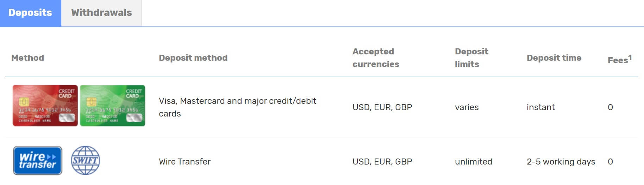This screenshot has width=644, height=185.
Task: Click the Wire Transfer method label
Action: click(185, 162)
